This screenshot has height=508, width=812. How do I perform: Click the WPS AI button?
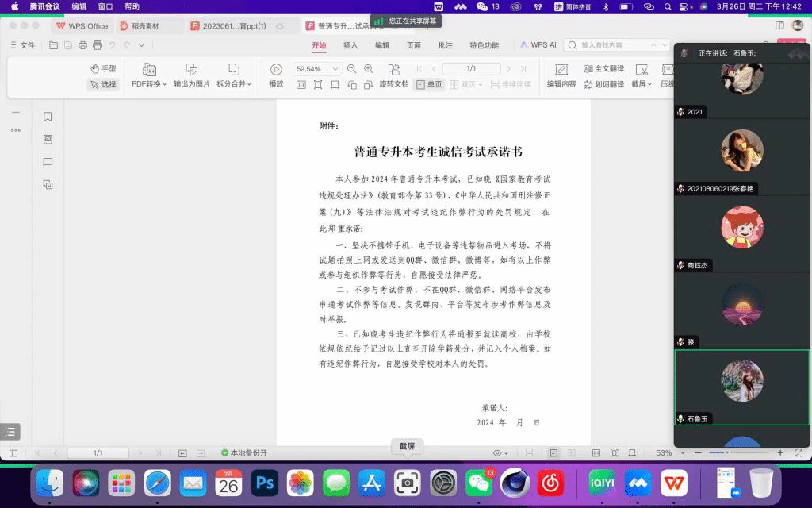(x=538, y=45)
